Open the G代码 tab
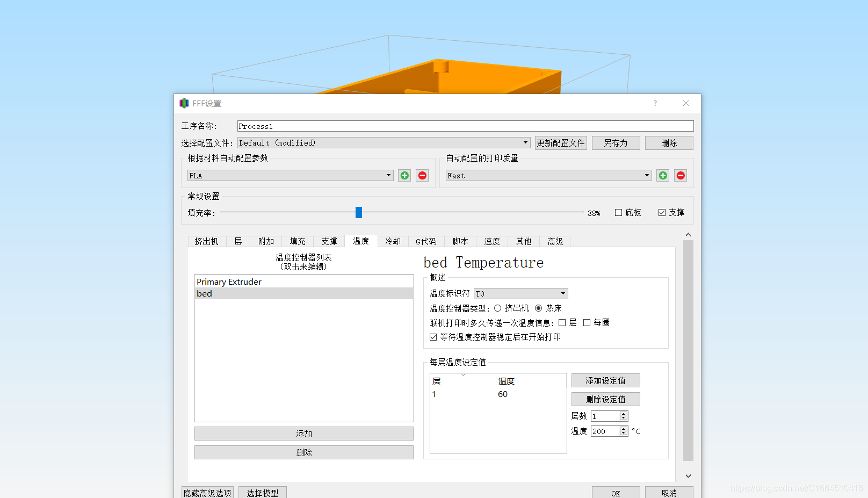The height and width of the screenshot is (498, 868). [426, 242]
